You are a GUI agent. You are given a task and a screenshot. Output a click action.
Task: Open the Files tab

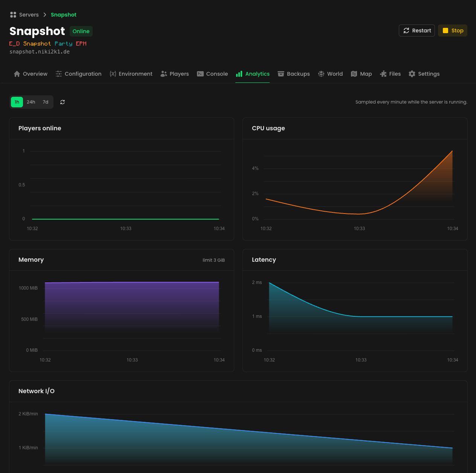(391, 74)
